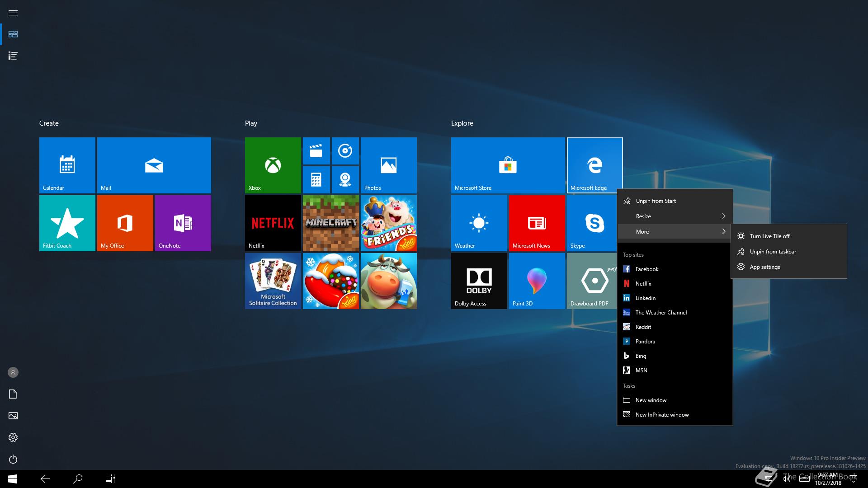
Task: Choose New window task
Action: (675, 400)
